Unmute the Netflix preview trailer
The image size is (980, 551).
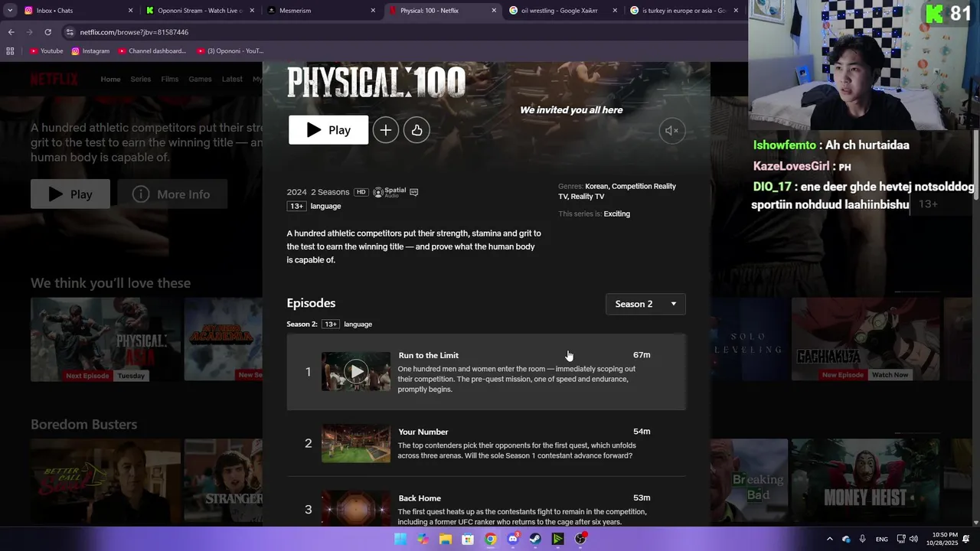[x=672, y=131]
